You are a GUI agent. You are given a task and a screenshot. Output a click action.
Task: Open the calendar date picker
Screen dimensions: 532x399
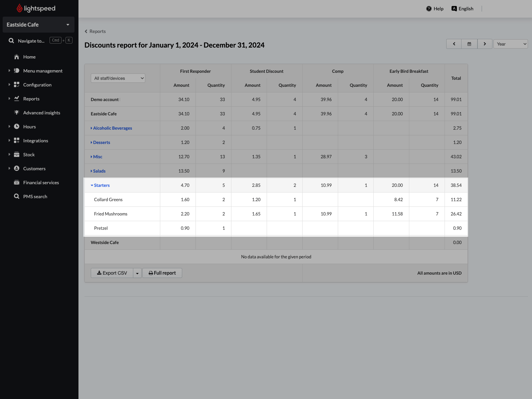pos(469,44)
